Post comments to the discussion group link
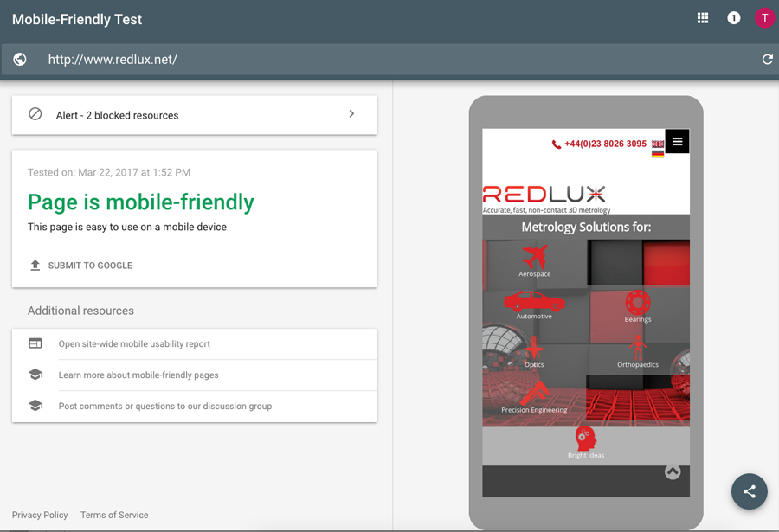The width and height of the screenshot is (779, 532). click(165, 407)
